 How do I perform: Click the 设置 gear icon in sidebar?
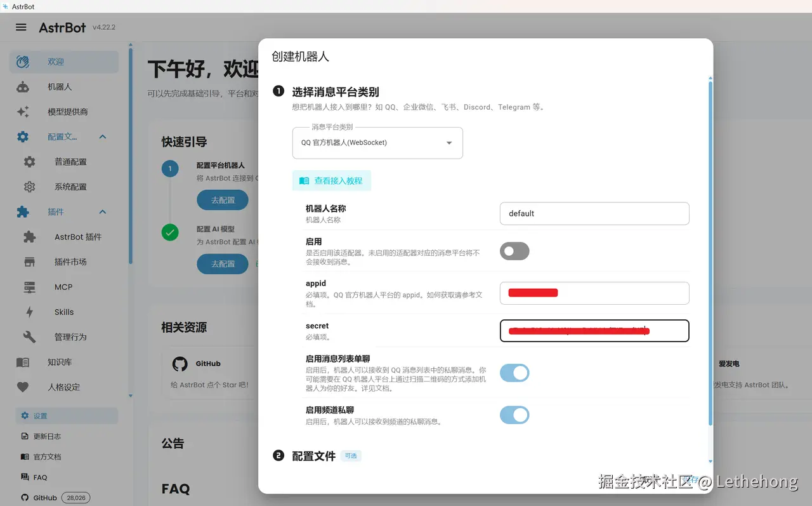(25, 416)
